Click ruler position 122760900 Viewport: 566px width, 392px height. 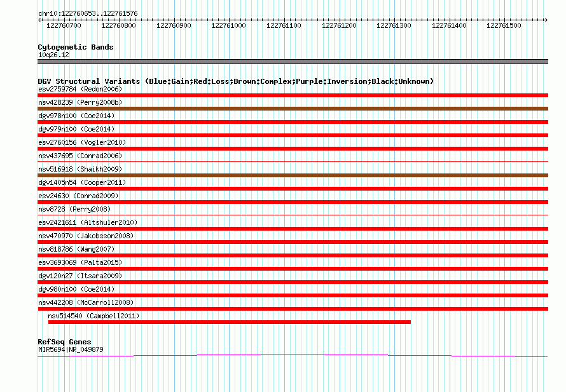point(174,25)
